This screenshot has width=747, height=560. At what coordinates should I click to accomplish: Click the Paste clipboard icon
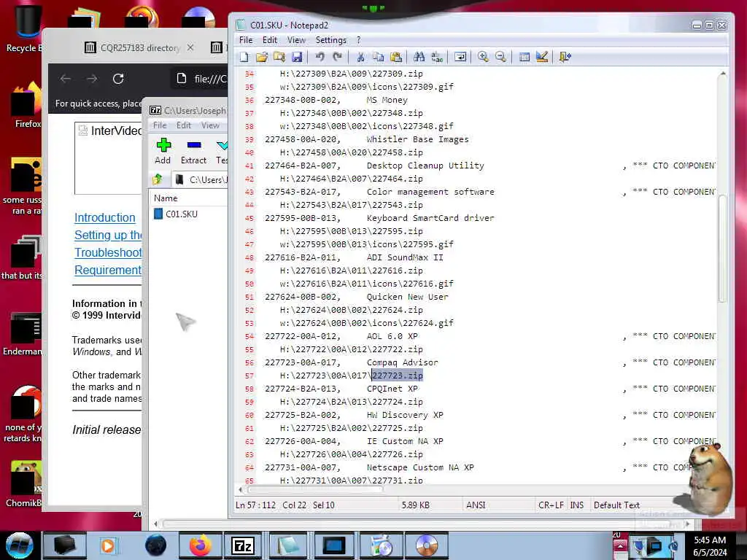(396, 57)
